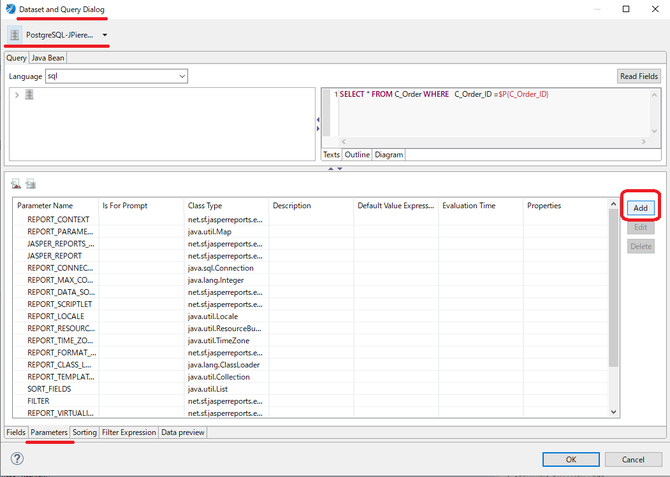Switch to the Java Bean tab
670x477 pixels.
click(x=49, y=58)
